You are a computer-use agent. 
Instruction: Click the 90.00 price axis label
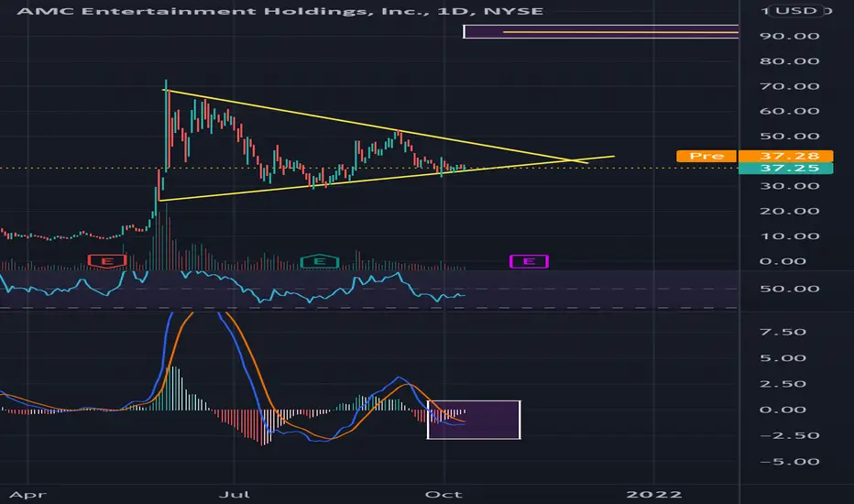[x=790, y=36]
